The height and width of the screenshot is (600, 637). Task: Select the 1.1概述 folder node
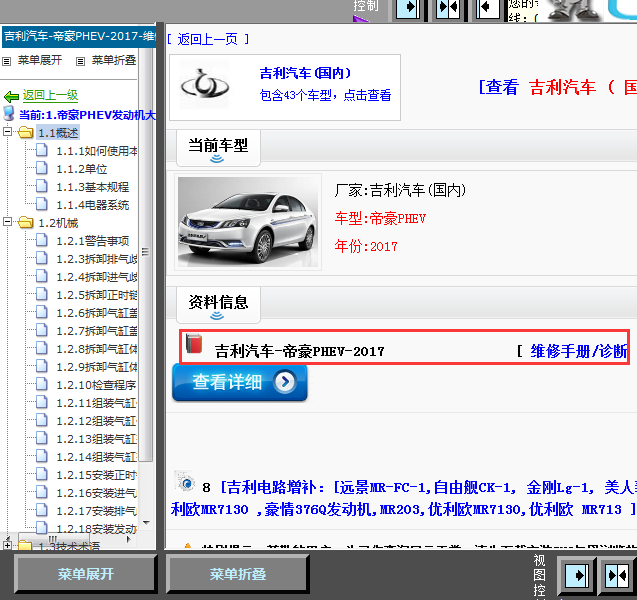click(x=58, y=133)
